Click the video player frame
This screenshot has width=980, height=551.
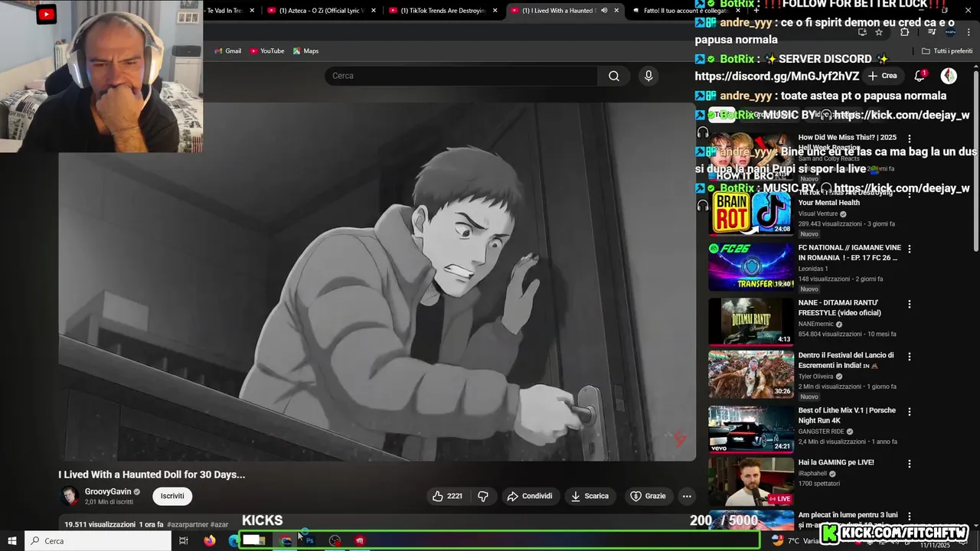[377, 282]
